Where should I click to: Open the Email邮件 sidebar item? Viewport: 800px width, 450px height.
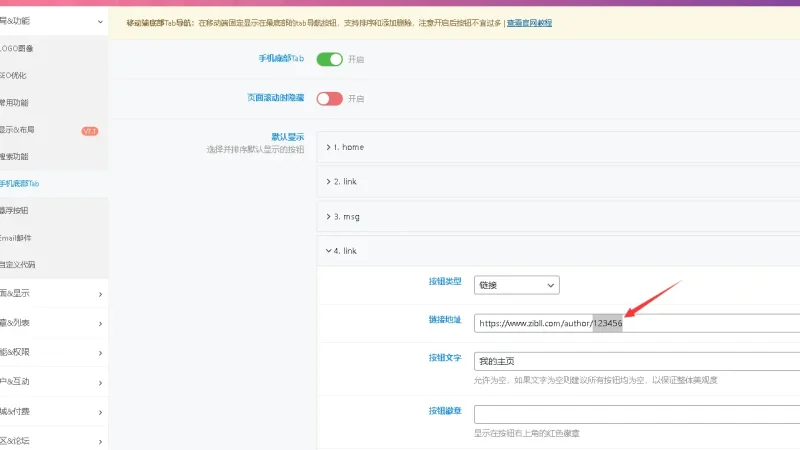point(54,238)
